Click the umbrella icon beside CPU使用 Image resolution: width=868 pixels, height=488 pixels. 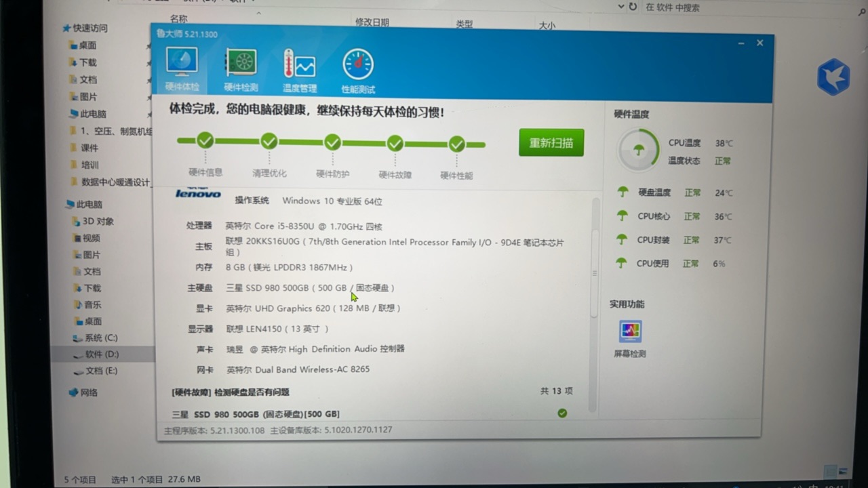(620, 263)
